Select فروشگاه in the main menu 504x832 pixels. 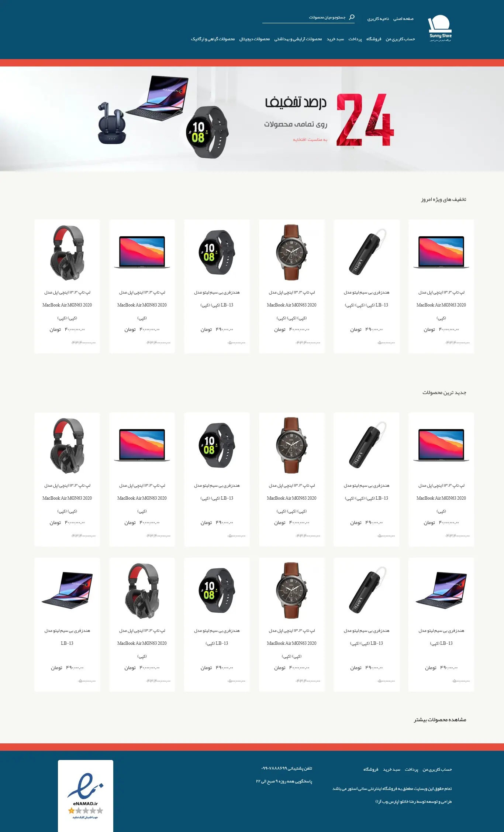(373, 39)
